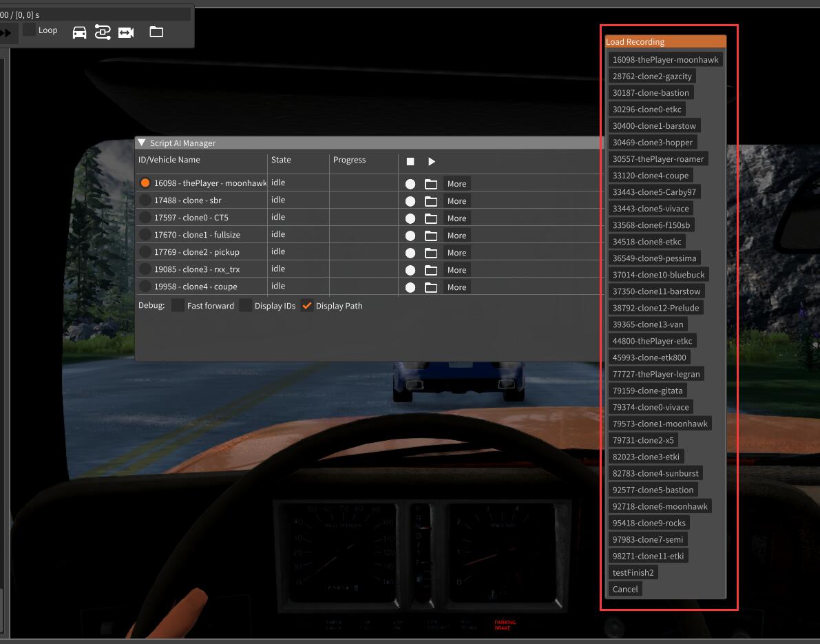Image resolution: width=820 pixels, height=644 pixels.
Task: Click More for thePlayer moonhawk row
Action: click(456, 184)
